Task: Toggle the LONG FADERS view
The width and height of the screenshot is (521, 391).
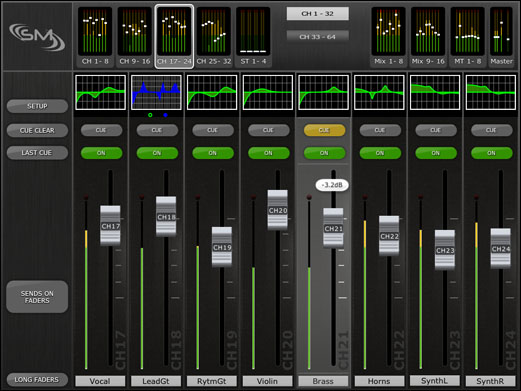Action: [37, 379]
